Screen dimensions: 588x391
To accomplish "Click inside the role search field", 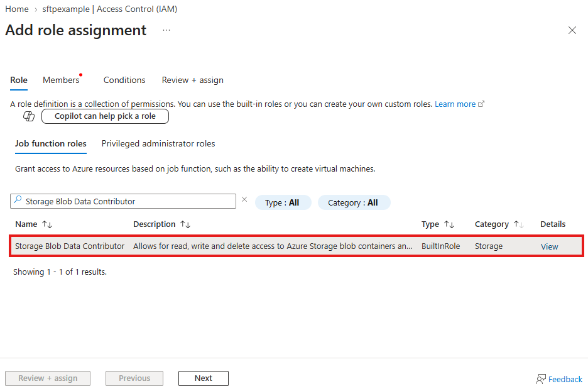I will coord(123,201).
